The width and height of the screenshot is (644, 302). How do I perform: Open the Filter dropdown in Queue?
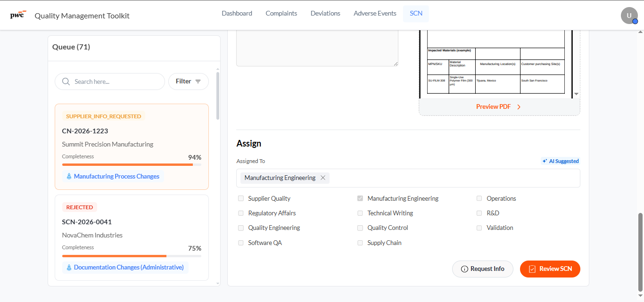point(189,82)
